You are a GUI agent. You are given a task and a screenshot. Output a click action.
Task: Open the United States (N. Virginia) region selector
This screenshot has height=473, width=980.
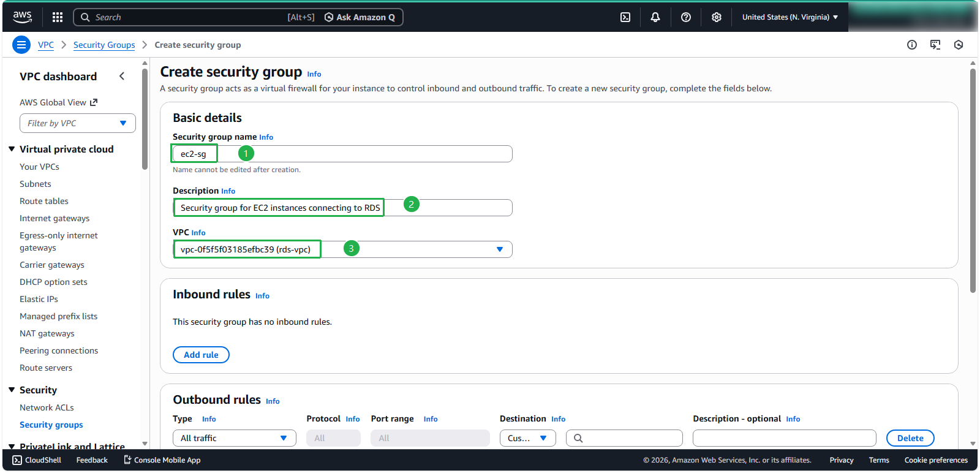pos(790,17)
